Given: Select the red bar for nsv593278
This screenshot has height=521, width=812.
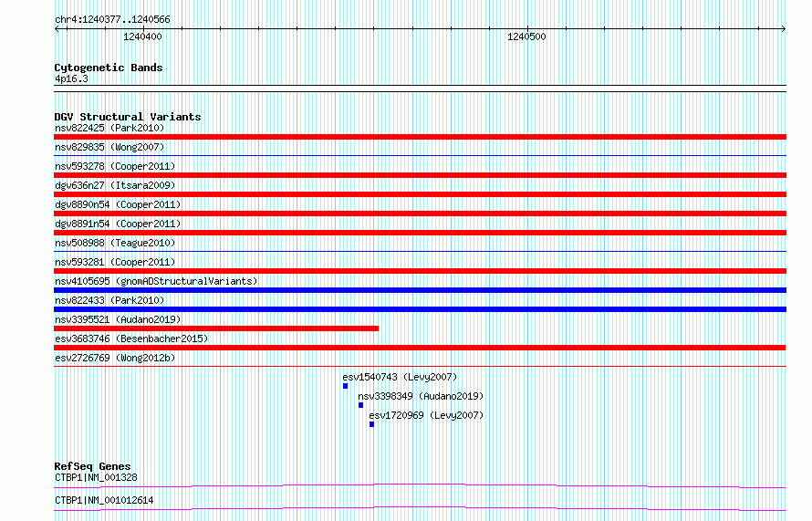Looking at the screenshot, I should [420, 175].
